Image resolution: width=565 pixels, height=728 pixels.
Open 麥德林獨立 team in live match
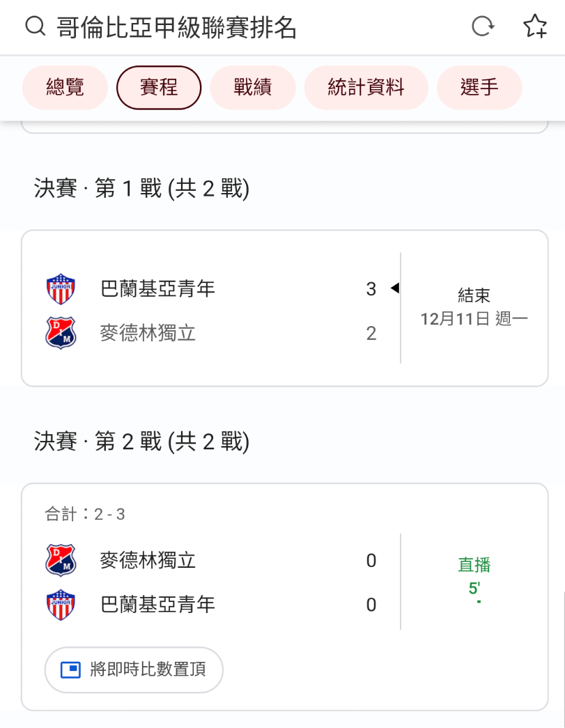click(148, 560)
